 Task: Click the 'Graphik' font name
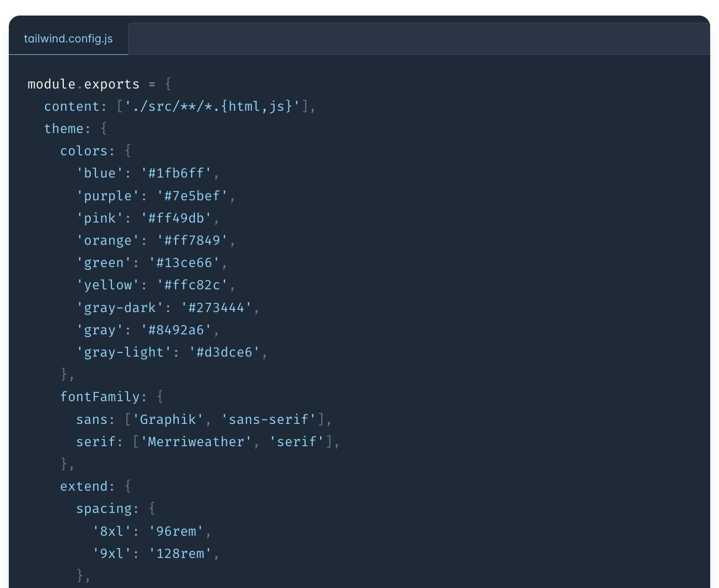(168, 419)
